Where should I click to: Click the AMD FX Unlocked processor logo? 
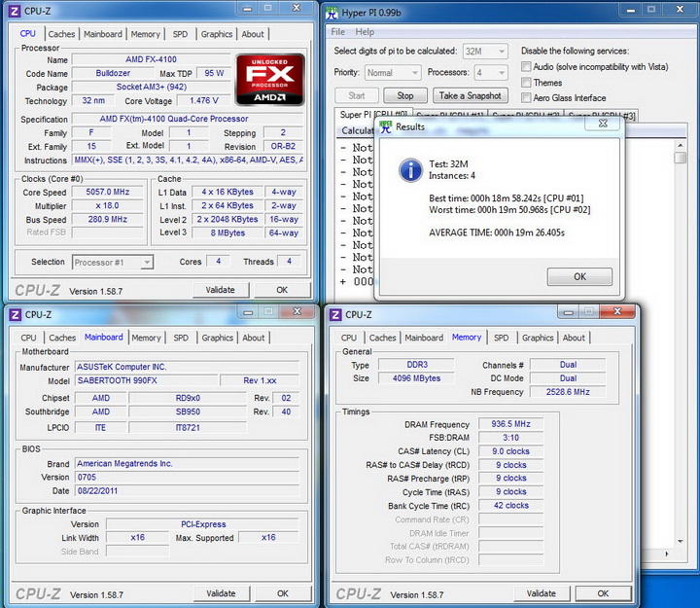[269, 80]
